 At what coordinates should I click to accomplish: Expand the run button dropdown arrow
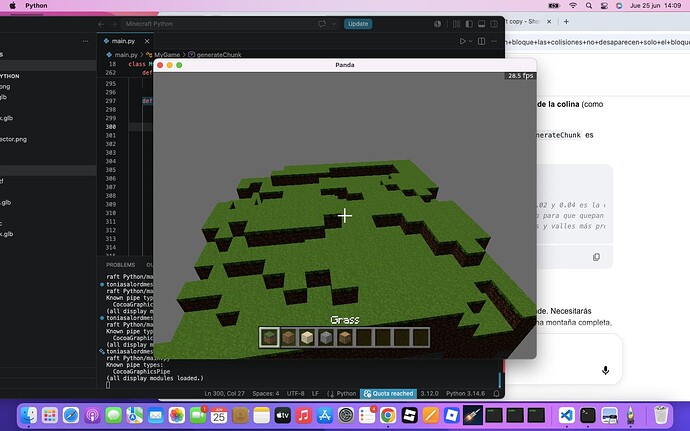pyautogui.click(x=470, y=41)
